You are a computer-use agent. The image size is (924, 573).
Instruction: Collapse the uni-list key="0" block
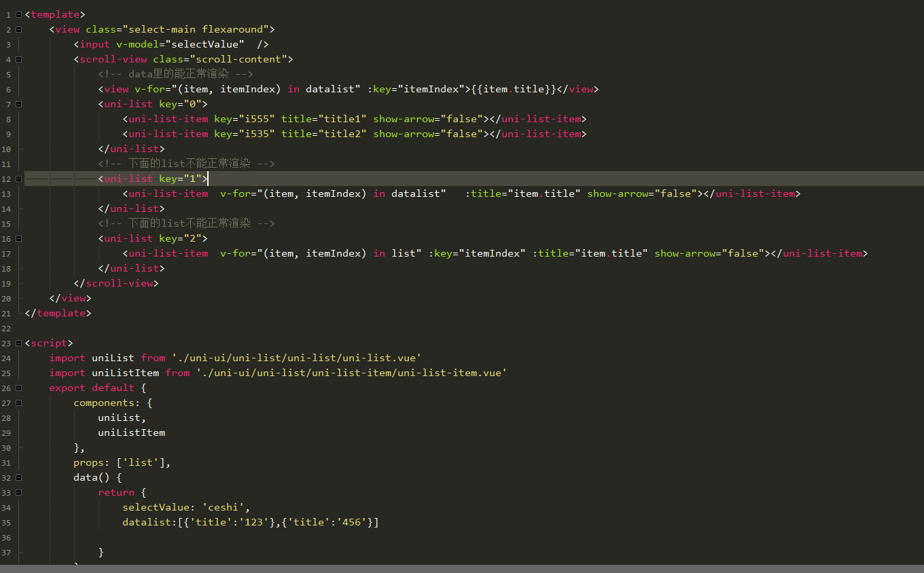click(18, 104)
